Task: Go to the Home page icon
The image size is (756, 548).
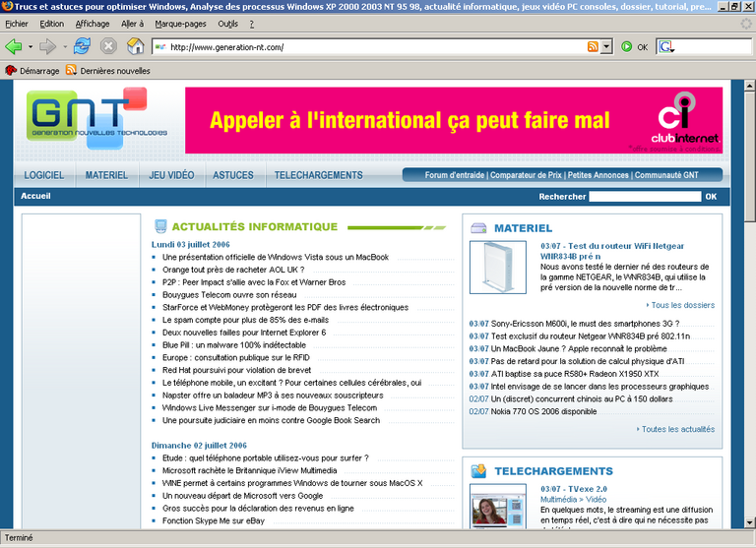Action: 136,46
